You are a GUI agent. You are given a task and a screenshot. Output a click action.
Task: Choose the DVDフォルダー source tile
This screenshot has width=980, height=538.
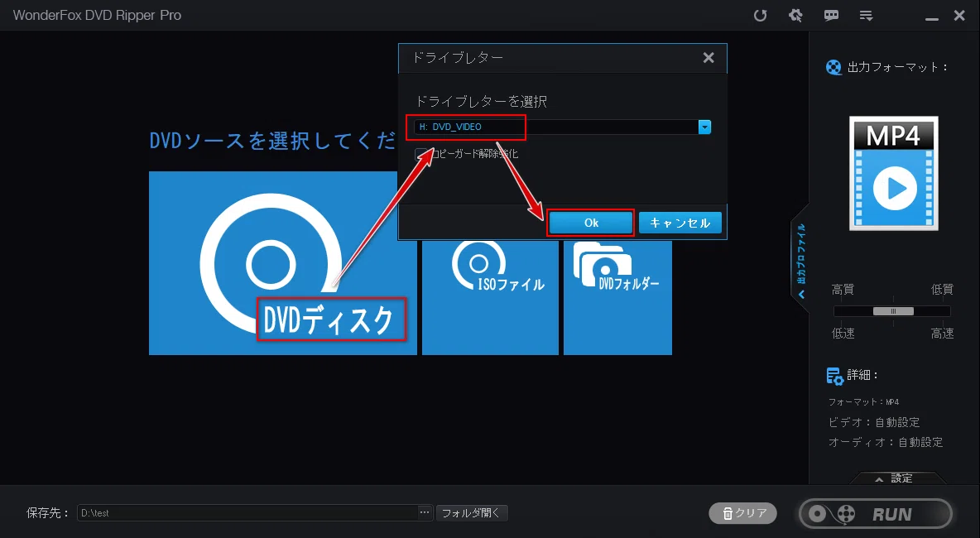(617, 298)
